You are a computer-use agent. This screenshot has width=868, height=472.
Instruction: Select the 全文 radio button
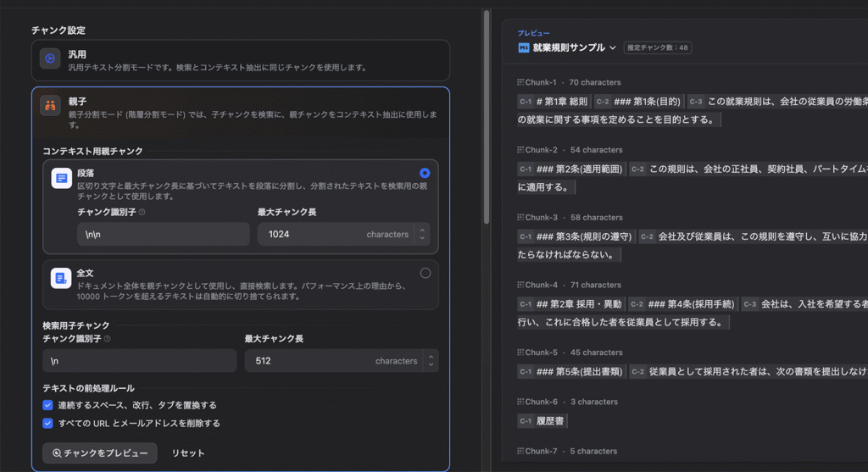tap(425, 273)
